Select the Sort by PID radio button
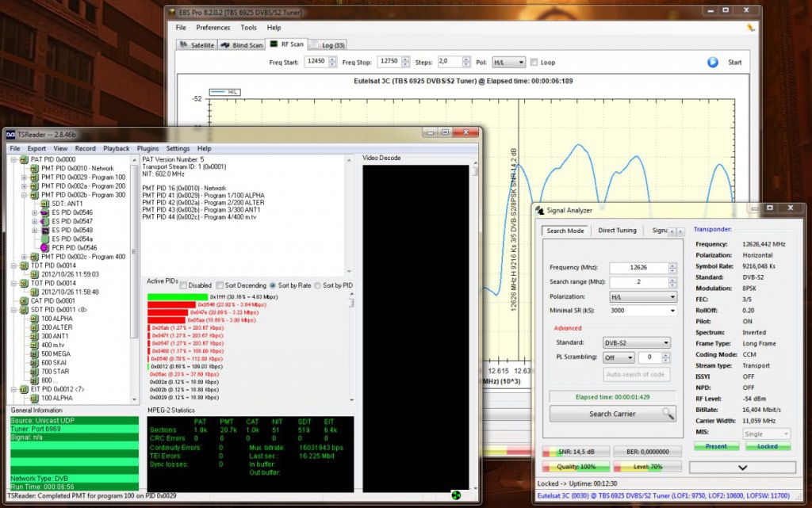The height and width of the screenshot is (508, 812). click(318, 285)
